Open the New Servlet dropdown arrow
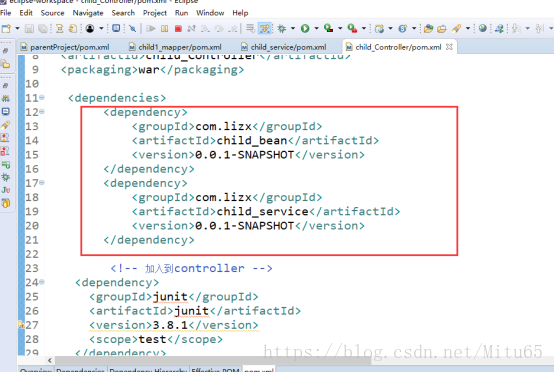554x372 pixels. click(414, 29)
